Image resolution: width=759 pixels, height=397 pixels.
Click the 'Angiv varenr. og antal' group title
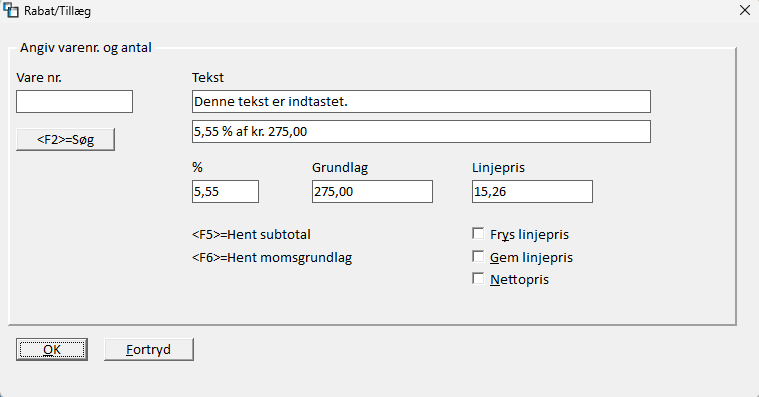[86, 47]
